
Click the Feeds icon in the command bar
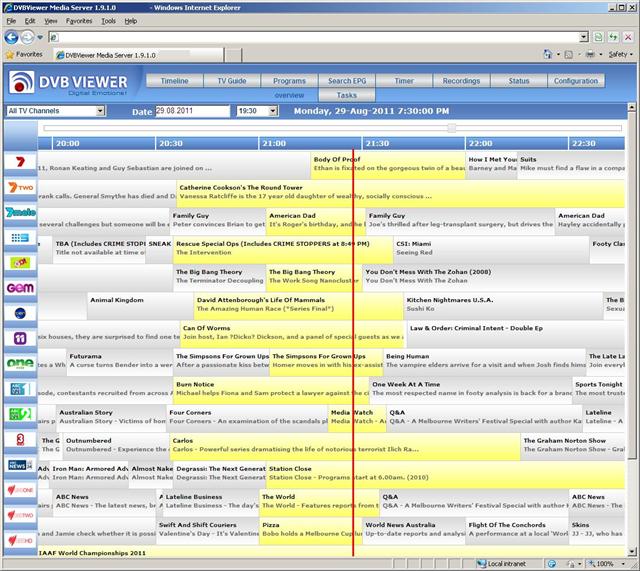(569, 54)
